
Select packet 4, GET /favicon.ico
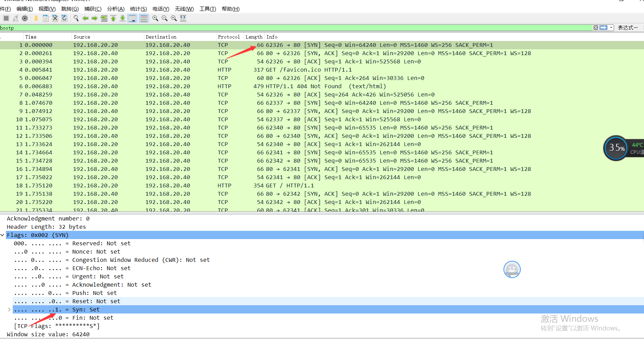coord(322,70)
